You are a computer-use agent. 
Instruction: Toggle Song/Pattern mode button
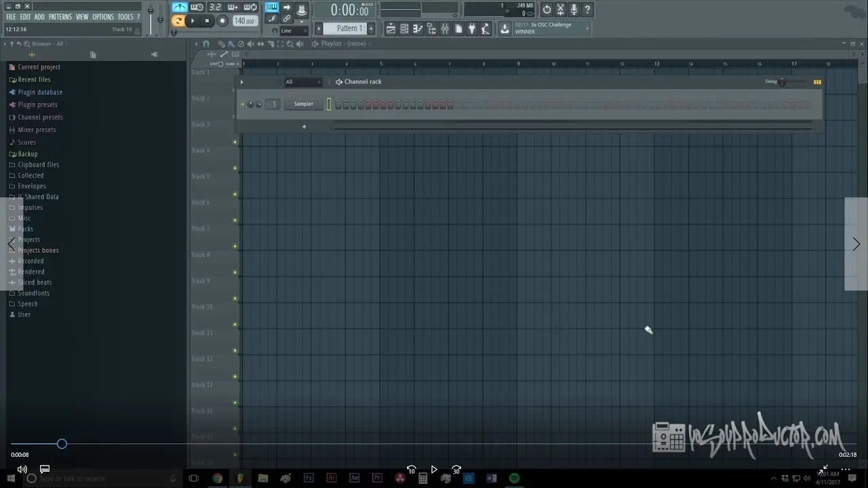178,21
